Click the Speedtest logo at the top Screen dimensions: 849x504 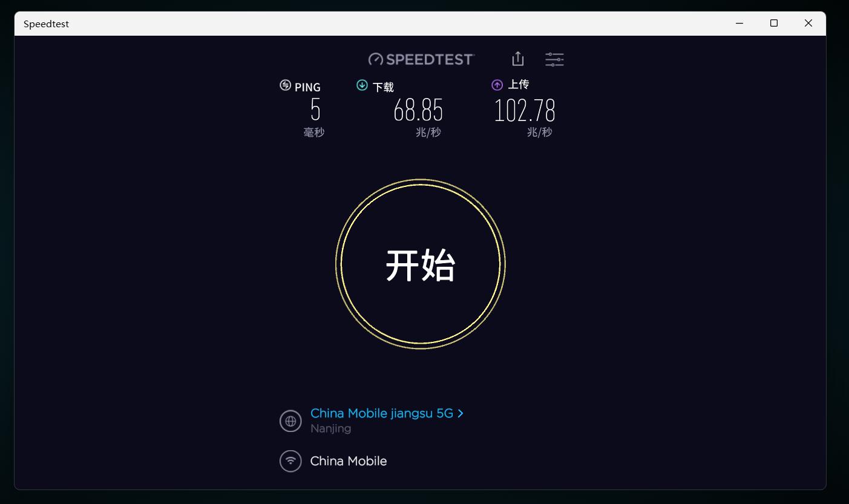pyautogui.click(x=421, y=59)
